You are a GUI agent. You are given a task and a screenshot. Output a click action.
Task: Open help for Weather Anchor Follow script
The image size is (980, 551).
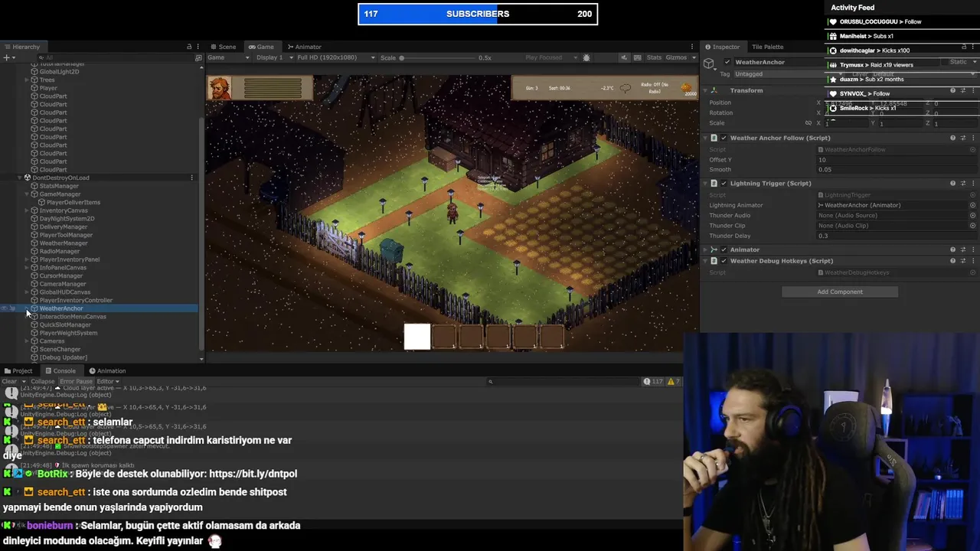click(x=952, y=138)
